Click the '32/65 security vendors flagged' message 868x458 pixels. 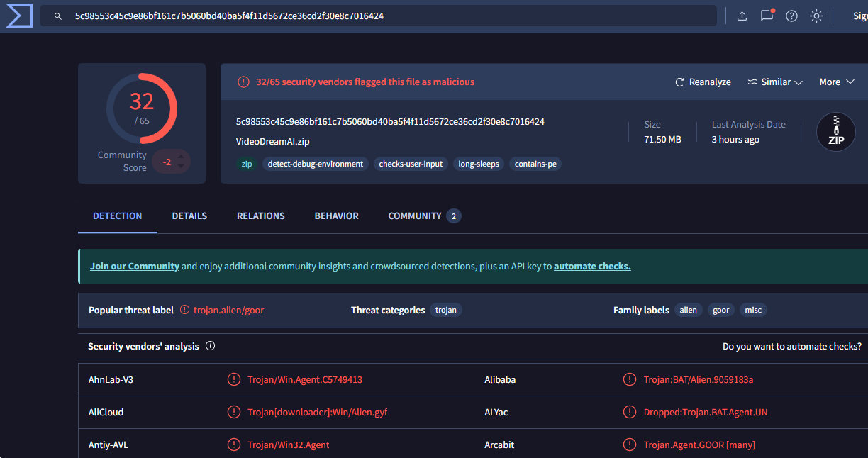tap(365, 82)
